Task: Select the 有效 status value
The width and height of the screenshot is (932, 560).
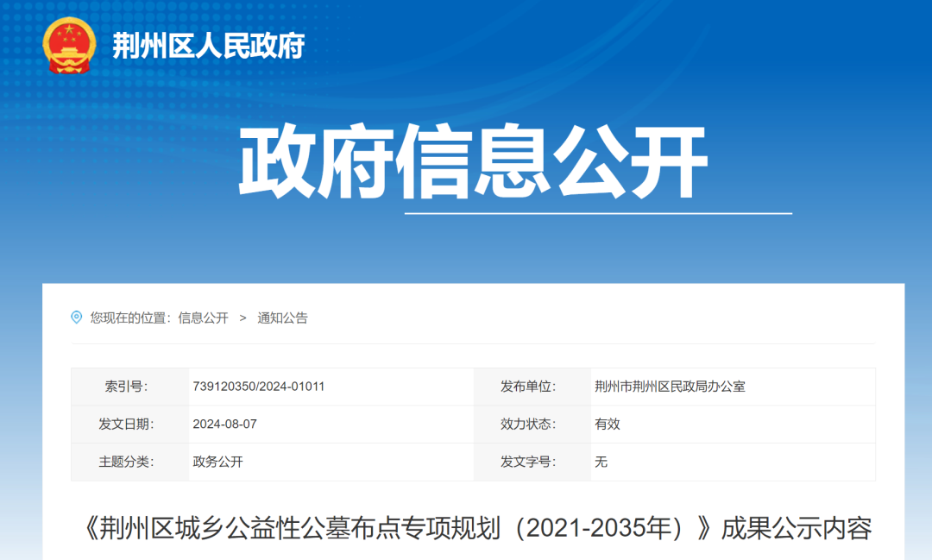Action: tap(608, 424)
